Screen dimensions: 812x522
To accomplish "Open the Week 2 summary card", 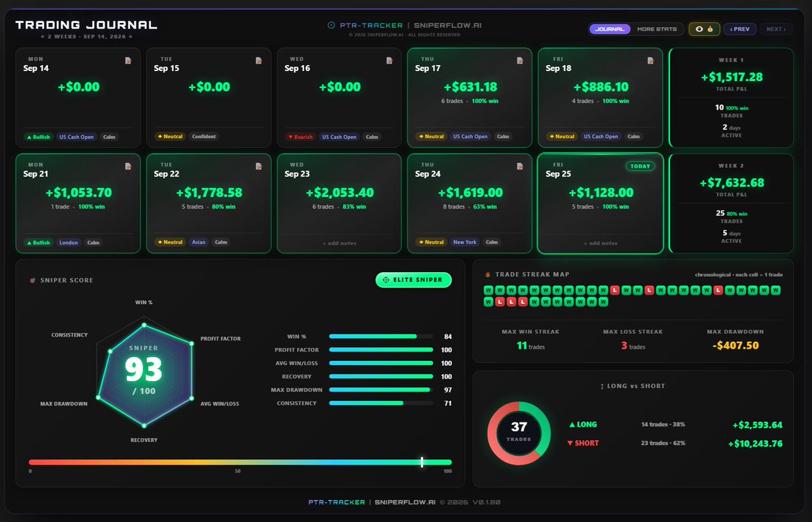I will tap(731, 203).
